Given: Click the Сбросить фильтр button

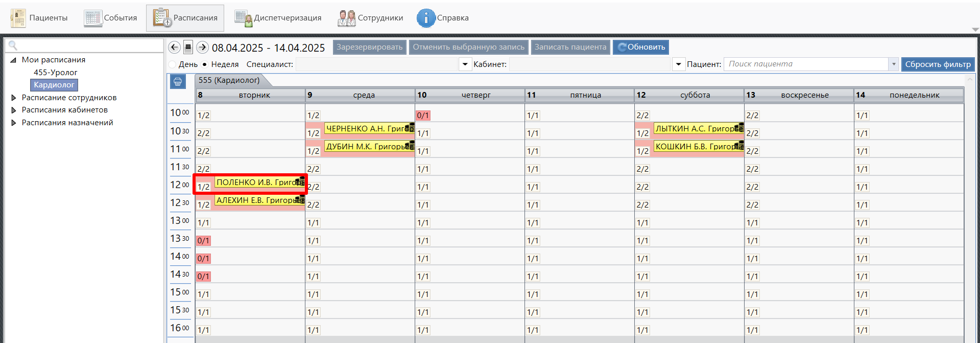Looking at the screenshot, I should click(x=938, y=64).
